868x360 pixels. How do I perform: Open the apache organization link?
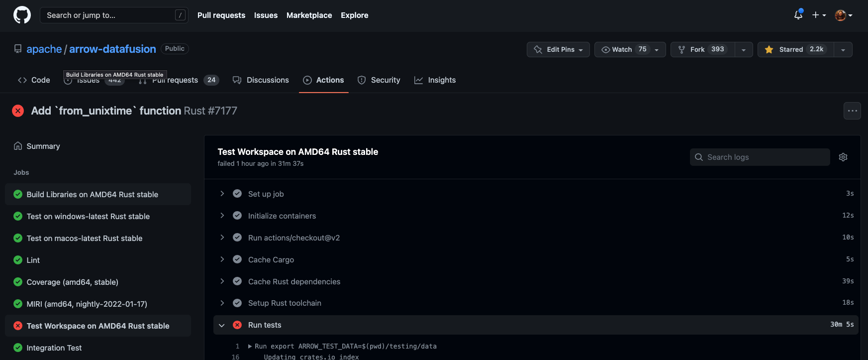pos(44,49)
